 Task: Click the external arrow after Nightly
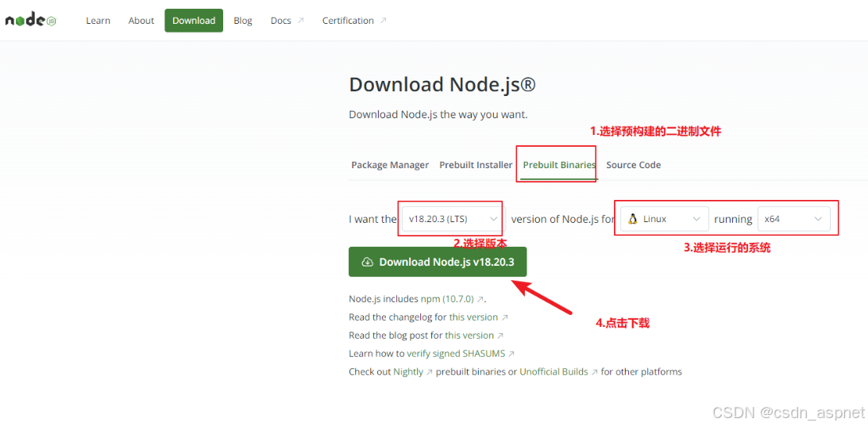click(429, 372)
